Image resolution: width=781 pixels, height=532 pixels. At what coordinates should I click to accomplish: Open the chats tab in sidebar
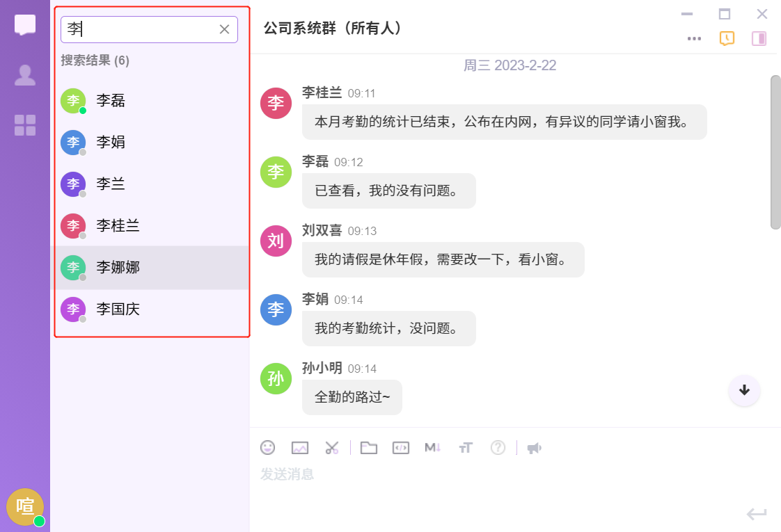[25, 24]
